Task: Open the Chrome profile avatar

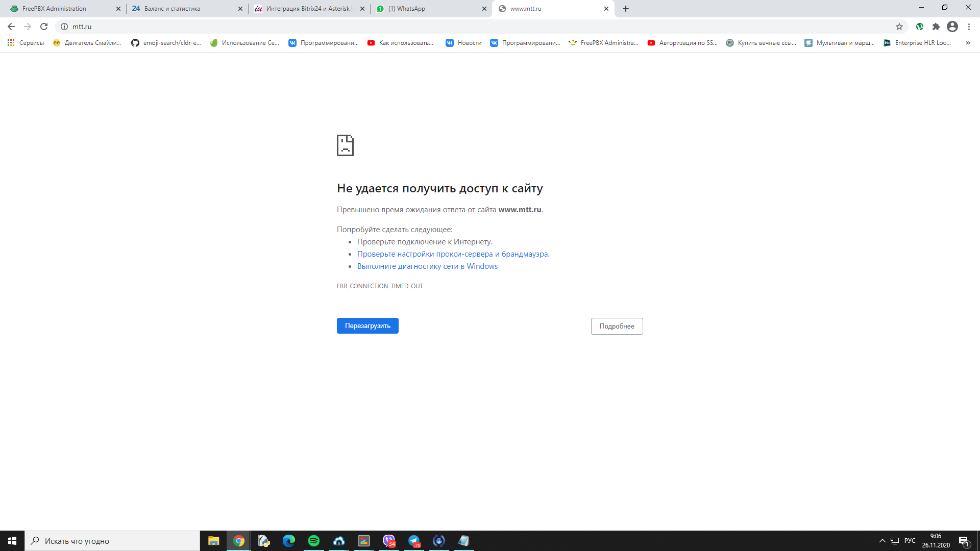Action: (x=952, y=27)
